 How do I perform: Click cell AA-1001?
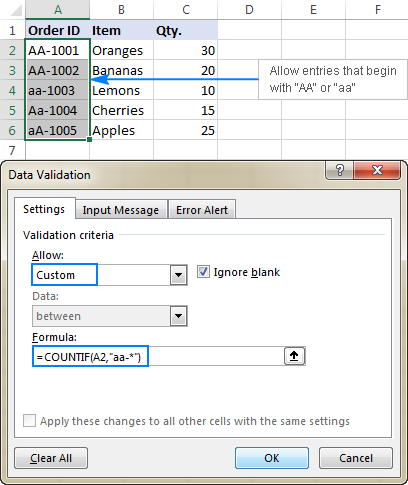coord(58,50)
